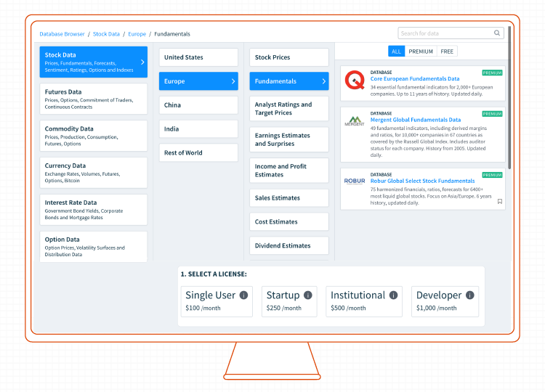Select the ALL filter tab
The height and width of the screenshot is (392, 545).
[396, 52]
